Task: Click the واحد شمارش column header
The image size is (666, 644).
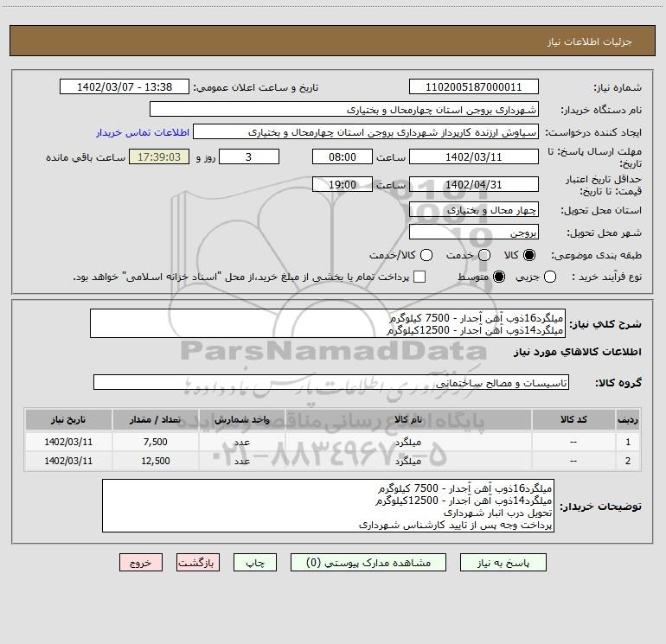Action: [x=241, y=419]
